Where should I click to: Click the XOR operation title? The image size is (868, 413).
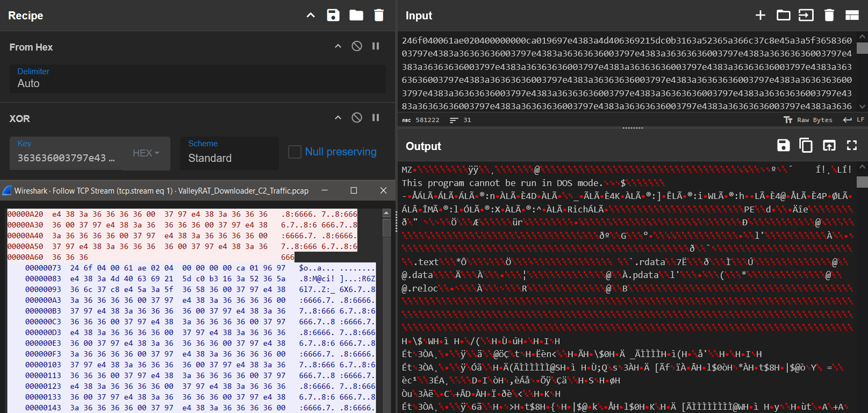pyautogui.click(x=20, y=118)
